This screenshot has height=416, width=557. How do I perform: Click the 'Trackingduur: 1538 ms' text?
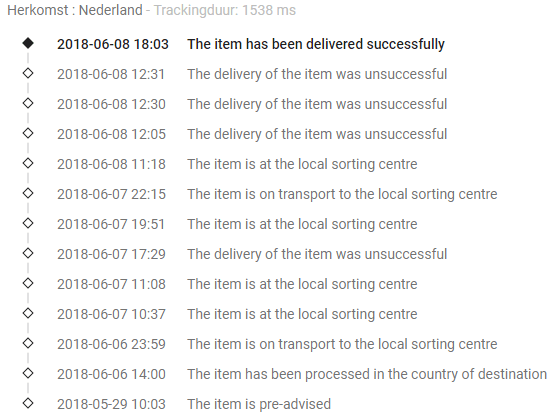coord(225,10)
